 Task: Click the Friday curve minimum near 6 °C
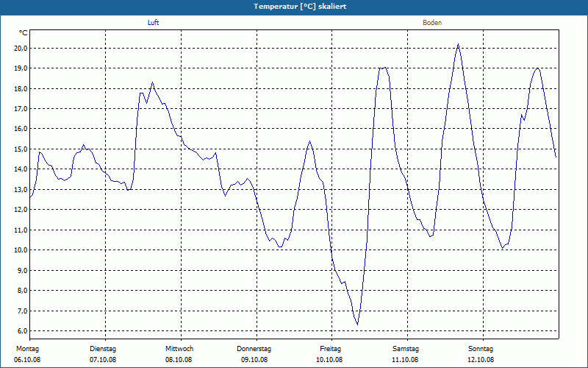(x=357, y=325)
